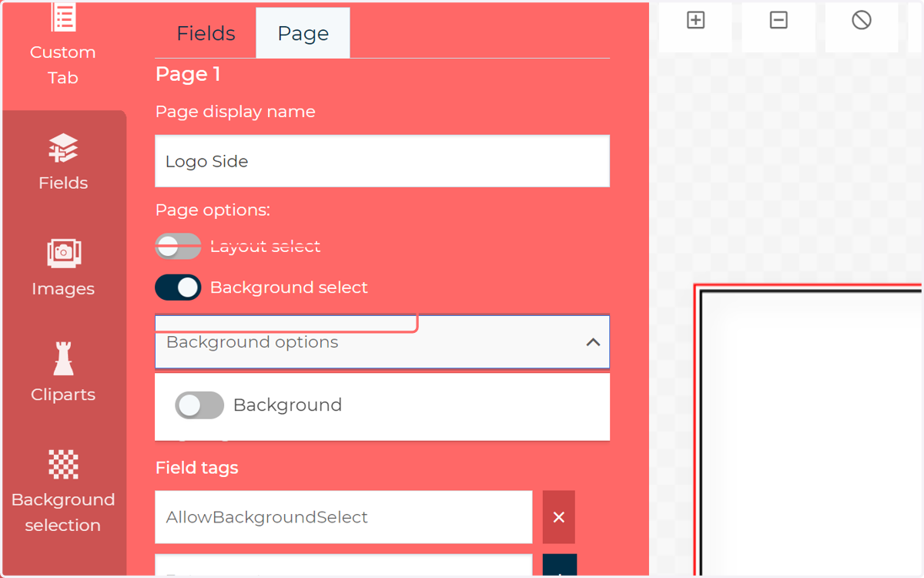Viewport: 924px width, 578px height.
Task: Click the Field tags label
Action: (x=197, y=468)
